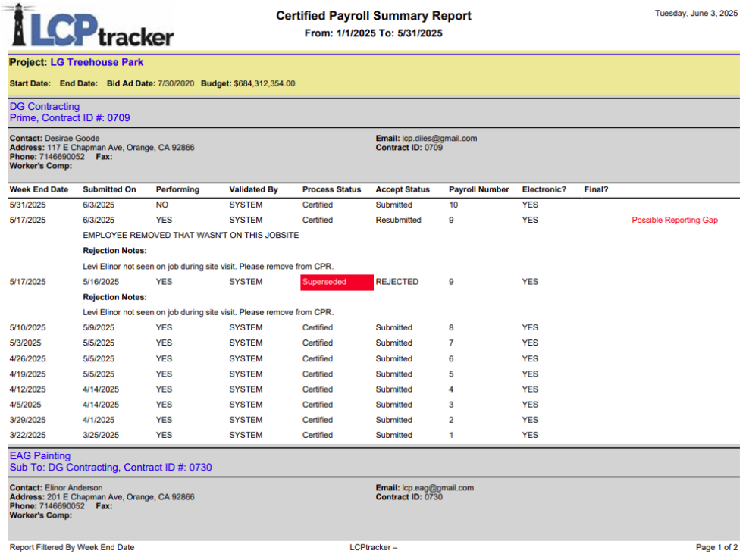
Task: Click the contact name Elinor Anderson
Action: [74, 488]
